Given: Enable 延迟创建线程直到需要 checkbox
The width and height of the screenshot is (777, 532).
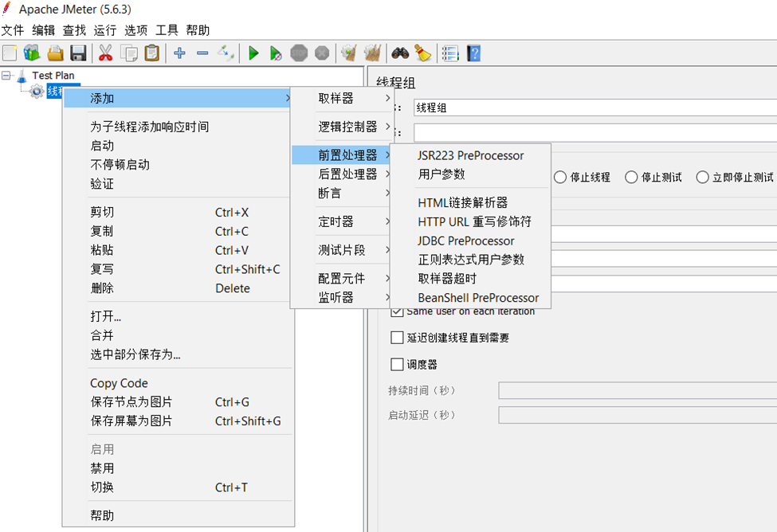Looking at the screenshot, I should point(397,338).
